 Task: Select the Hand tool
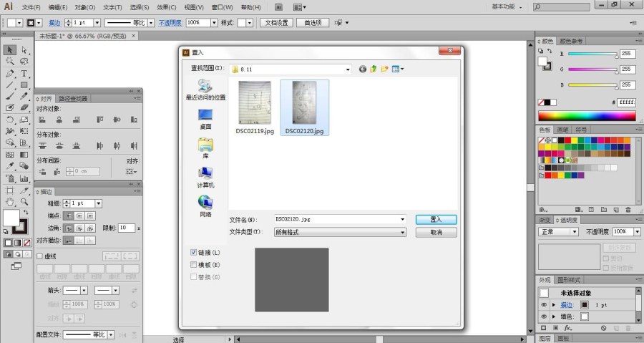point(10,202)
